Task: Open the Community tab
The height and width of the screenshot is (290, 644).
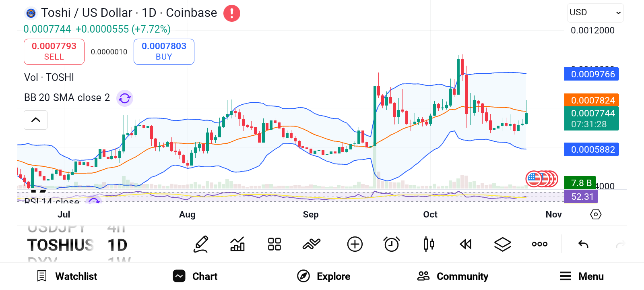Action: click(x=453, y=276)
